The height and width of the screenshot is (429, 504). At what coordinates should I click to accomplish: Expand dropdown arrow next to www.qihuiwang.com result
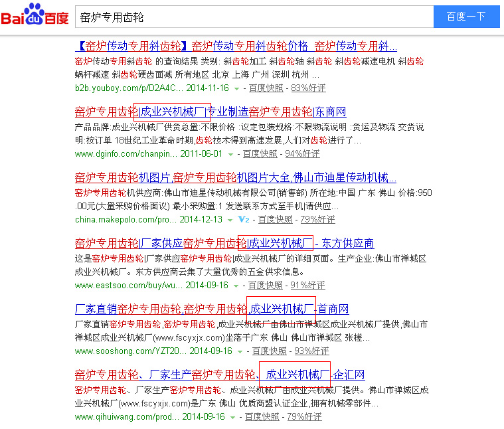pos(232,418)
